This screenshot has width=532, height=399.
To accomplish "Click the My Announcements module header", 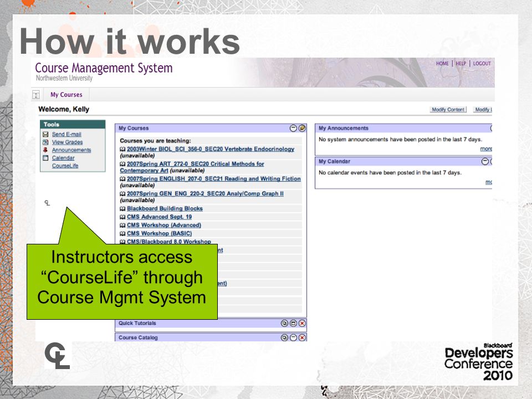I will (403, 128).
